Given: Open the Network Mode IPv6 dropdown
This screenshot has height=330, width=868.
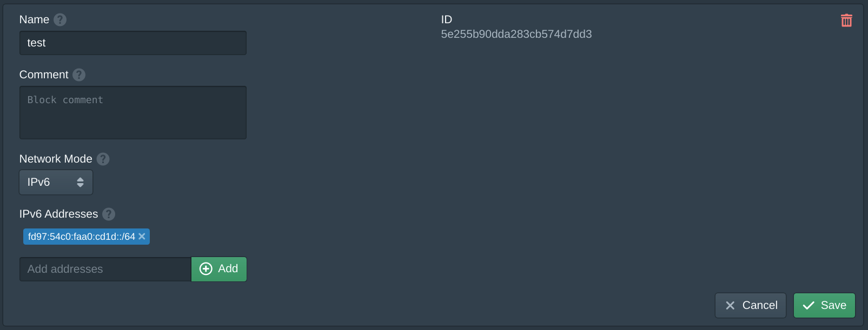Looking at the screenshot, I should point(56,182).
